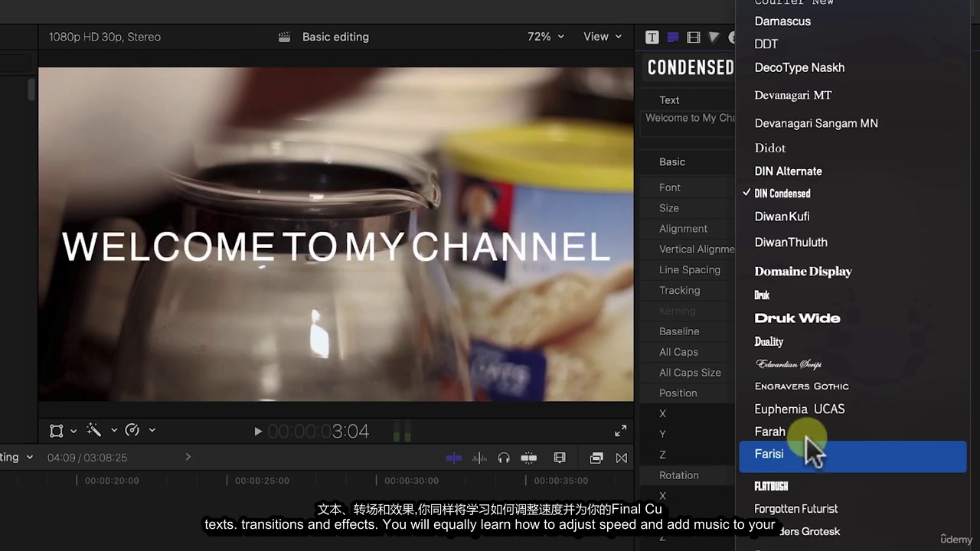This screenshot has width=980, height=551.
Task: Click the audio meters in viewer bar
Action: (x=402, y=431)
